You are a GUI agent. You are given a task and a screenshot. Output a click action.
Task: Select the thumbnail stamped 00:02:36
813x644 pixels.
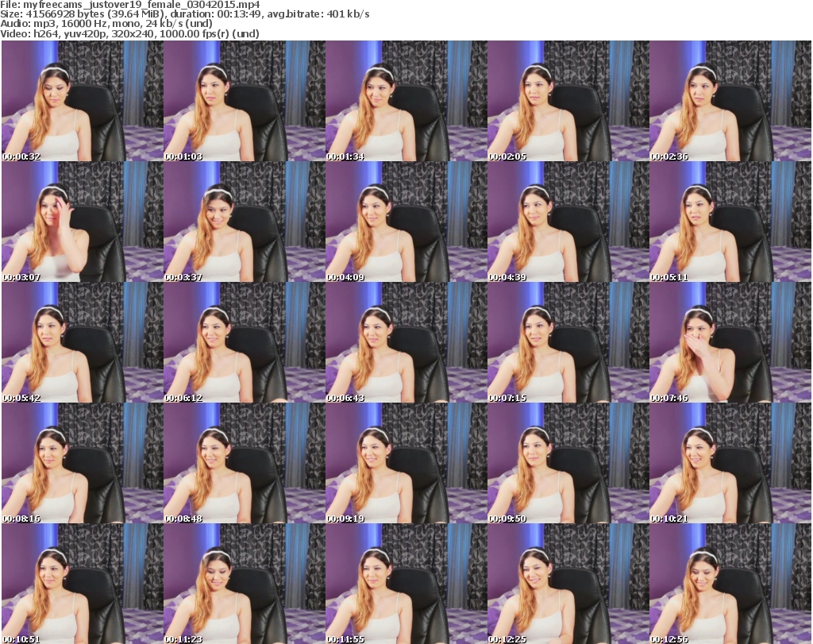pyautogui.click(x=730, y=101)
